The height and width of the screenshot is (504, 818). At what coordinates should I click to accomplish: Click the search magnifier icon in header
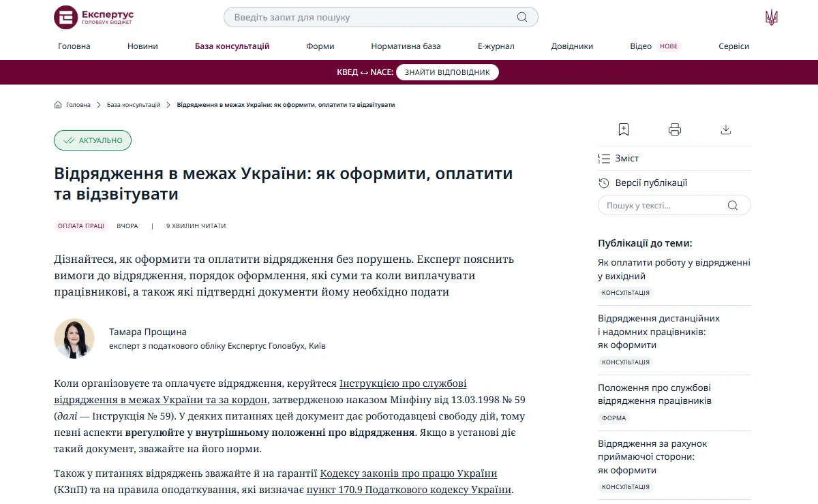click(x=522, y=17)
